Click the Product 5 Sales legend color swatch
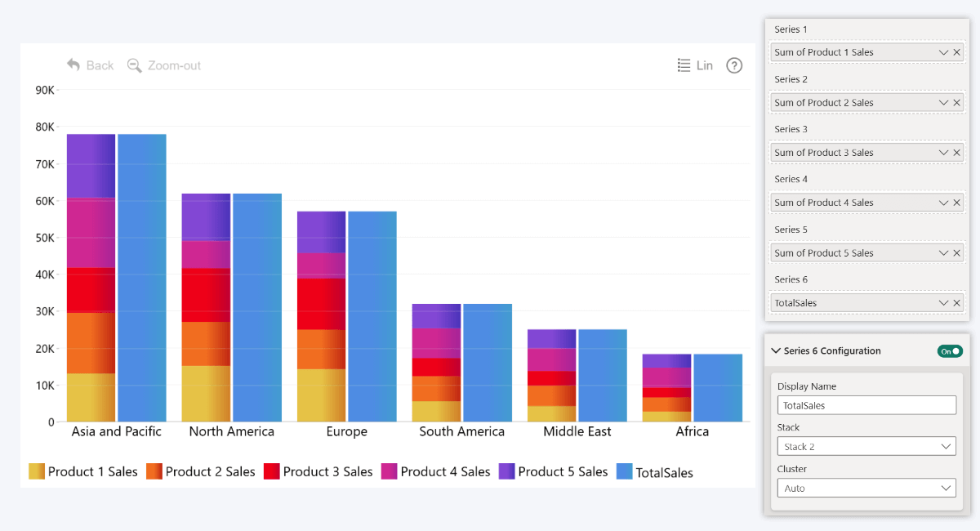The image size is (980, 531). (506, 471)
